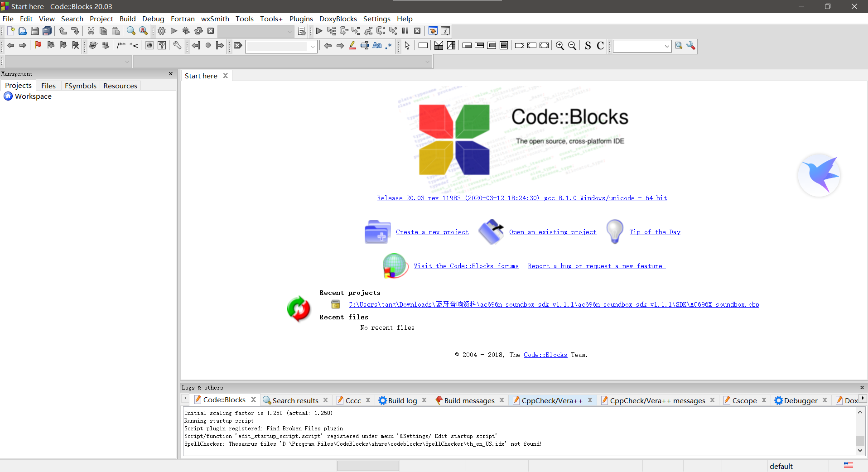Viewport: 868px width, 472px height.
Task: Close the Management panel
Action: tap(171, 73)
